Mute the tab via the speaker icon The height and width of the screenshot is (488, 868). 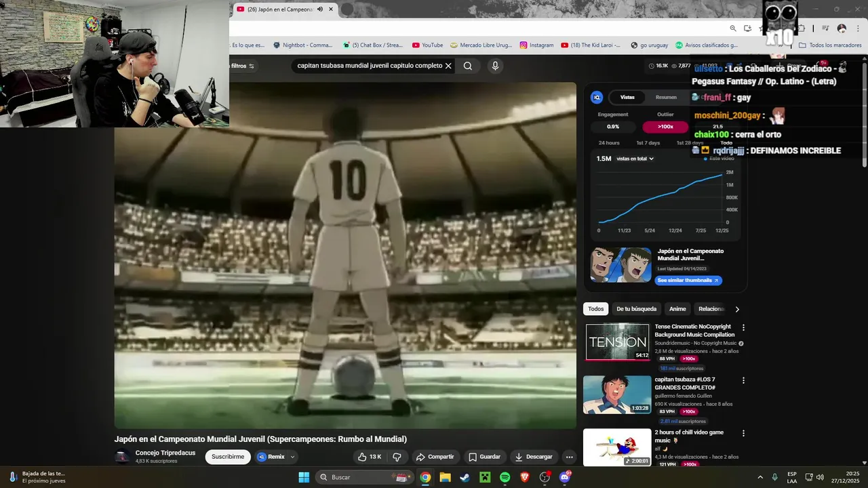[319, 9]
